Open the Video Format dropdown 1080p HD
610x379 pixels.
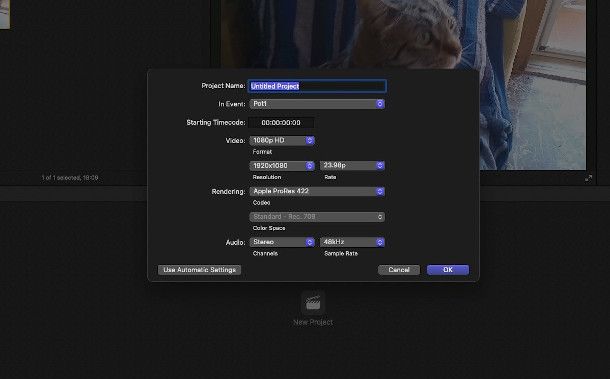point(282,140)
